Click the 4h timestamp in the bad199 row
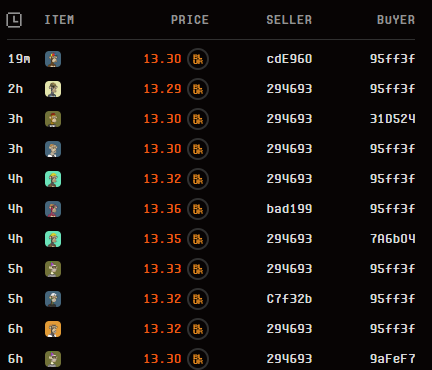 [x=15, y=209]
